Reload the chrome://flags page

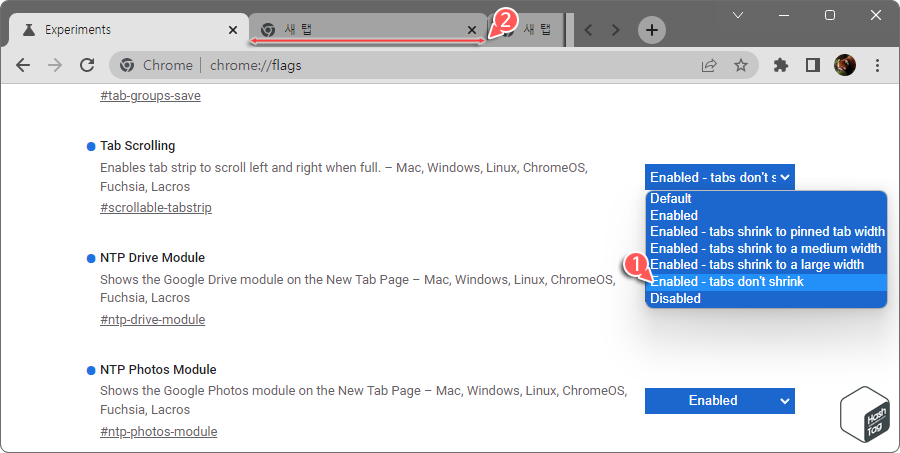click(87, 65)
